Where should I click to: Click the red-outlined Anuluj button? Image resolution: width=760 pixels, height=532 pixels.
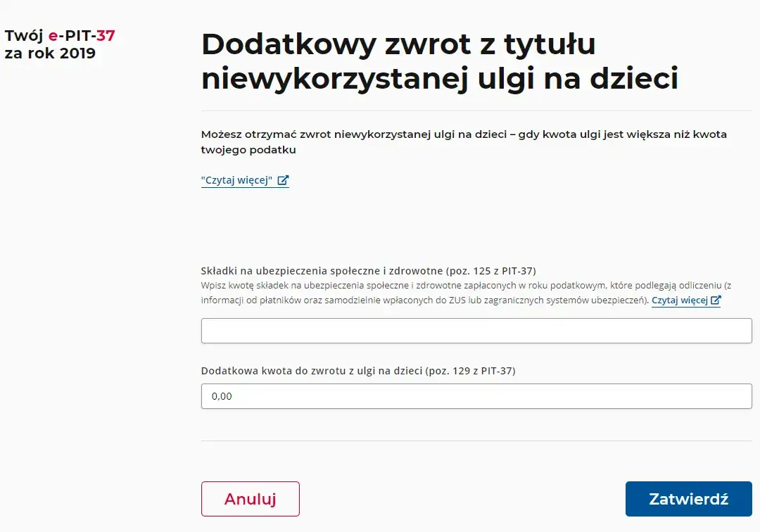pyautogui.click(x=250, y=498)
